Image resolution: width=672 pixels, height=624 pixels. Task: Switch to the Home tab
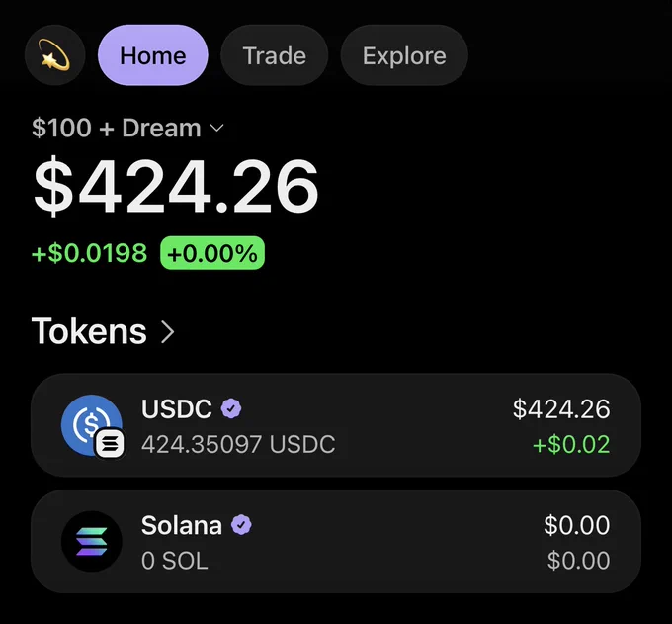pos(153,55)
